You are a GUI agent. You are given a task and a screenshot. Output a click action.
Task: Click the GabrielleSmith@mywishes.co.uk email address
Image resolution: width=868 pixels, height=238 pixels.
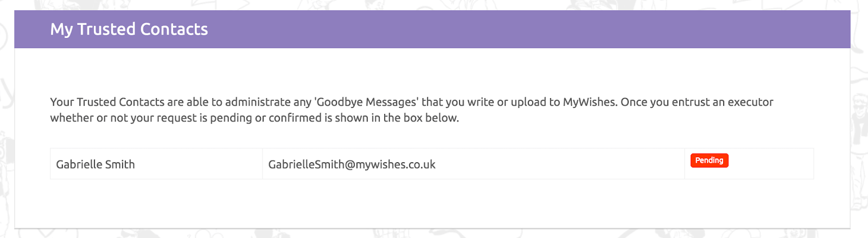point(352,164)
